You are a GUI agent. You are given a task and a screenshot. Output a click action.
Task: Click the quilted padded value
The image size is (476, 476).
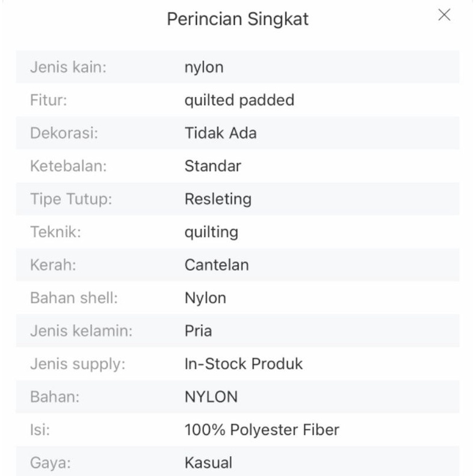[239, 100]
